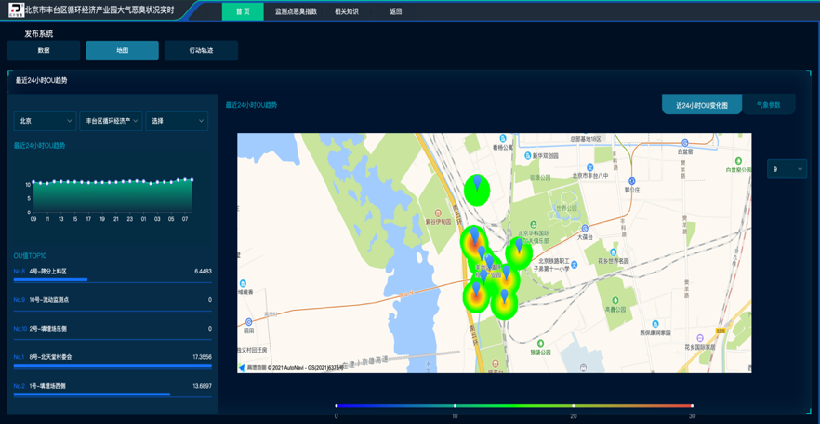
Task: Click the 南鑫公园 park icon on the map
Action: coord(615,301)
